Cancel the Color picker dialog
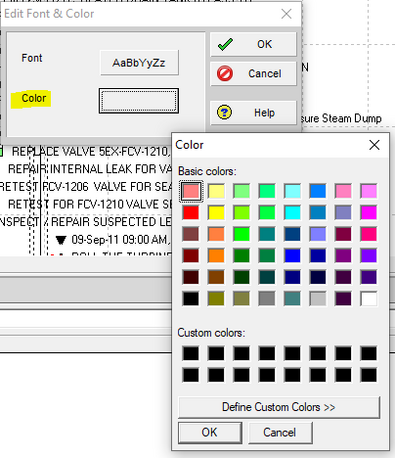This screenshot has width=395, height=458. point(280,432)
